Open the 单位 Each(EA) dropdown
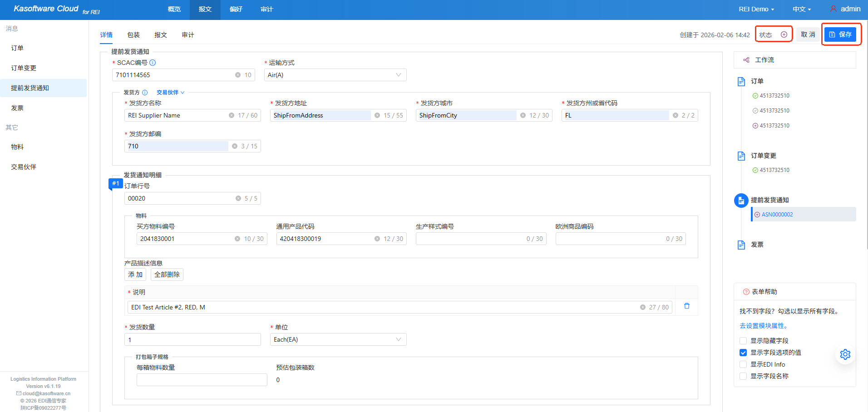The width and height of the screenshot is (868, 412). [x=338, y=339]
